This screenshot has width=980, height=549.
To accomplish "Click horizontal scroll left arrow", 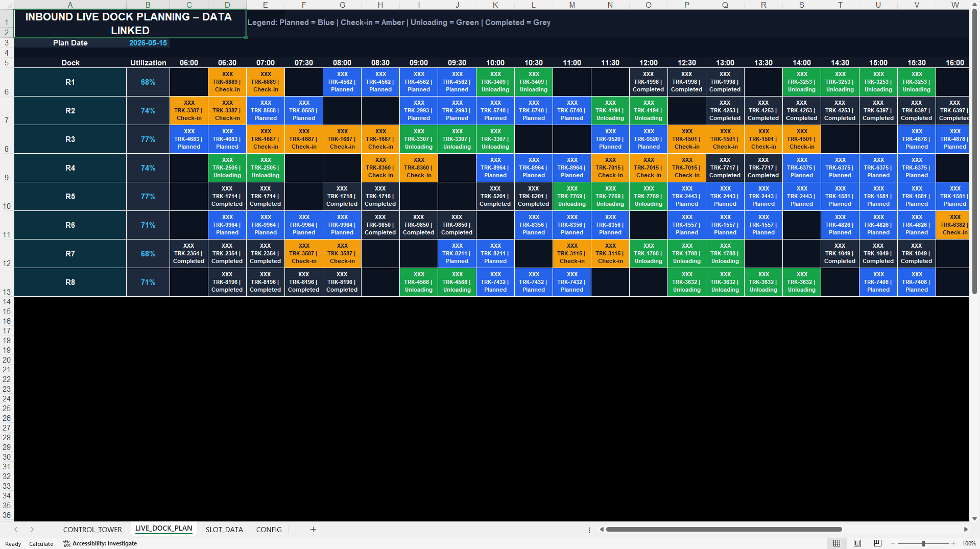I will [x=602, y=530].
